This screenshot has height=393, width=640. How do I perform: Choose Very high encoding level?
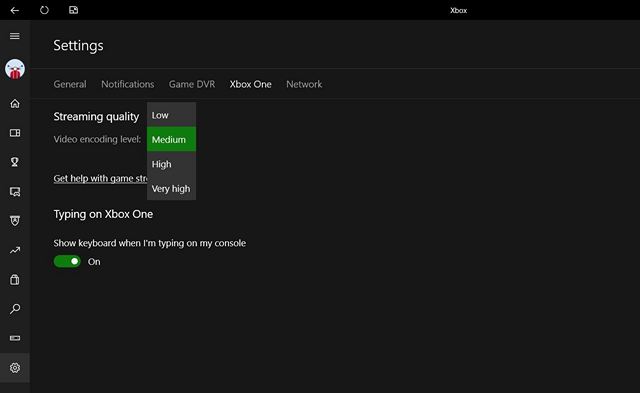point(171,189)
